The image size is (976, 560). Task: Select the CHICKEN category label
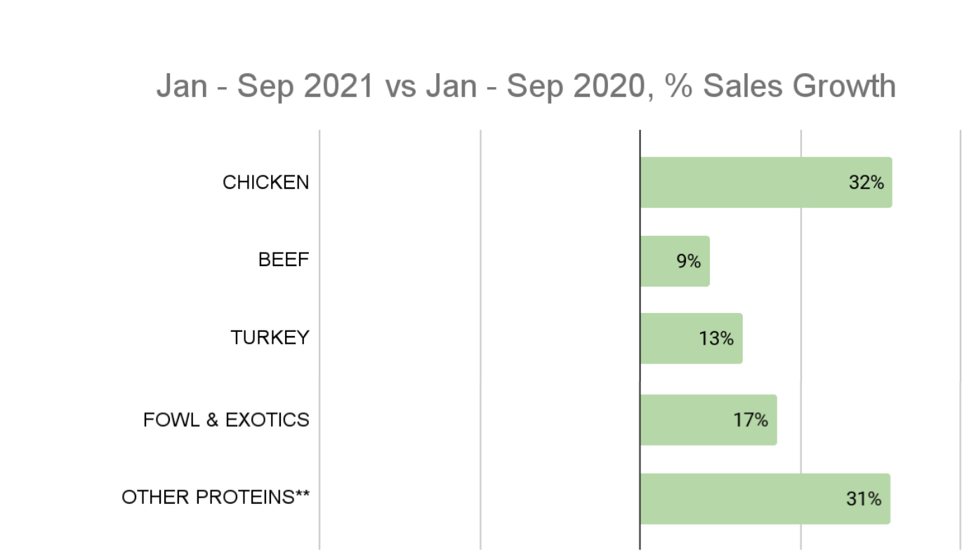pyautogui.click(x=265, y=182)
